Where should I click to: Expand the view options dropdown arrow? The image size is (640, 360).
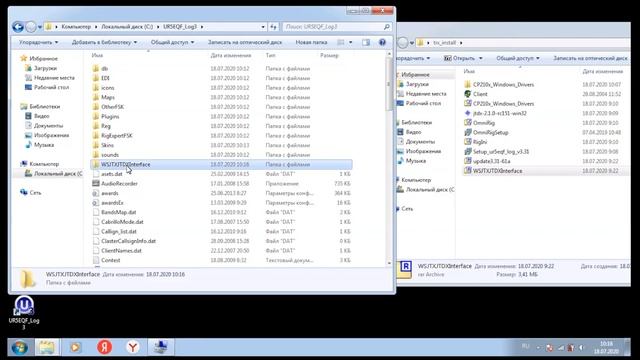(350, 42)
